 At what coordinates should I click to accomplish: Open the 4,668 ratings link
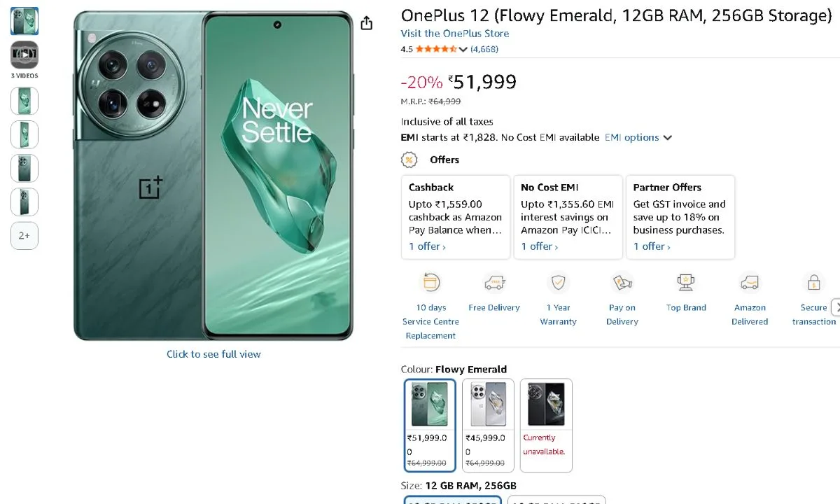484,49
